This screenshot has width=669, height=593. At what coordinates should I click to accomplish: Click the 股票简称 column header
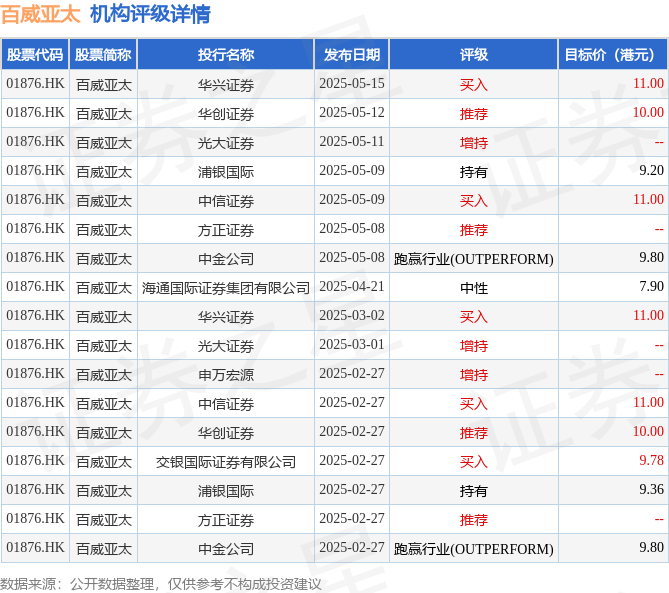(103, 55)
